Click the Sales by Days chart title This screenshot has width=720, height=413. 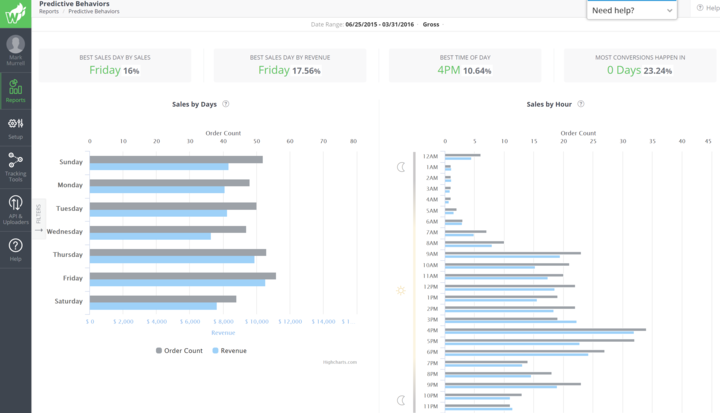(194, 104)
